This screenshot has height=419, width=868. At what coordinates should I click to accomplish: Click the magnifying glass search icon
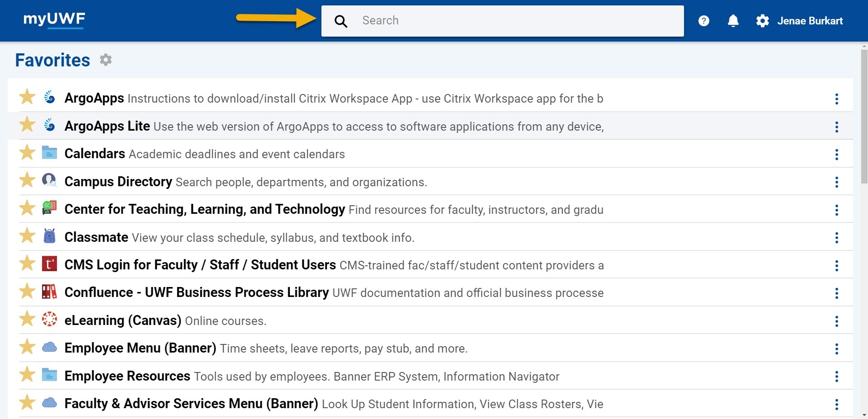[x=341, y=21]
